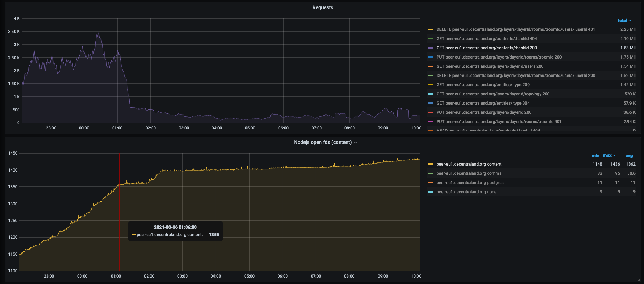The width and height of the screenshot is (644, 284).
Task: Sort legend by the total column header
Action: pyautogui.click(x=624, y=21)
